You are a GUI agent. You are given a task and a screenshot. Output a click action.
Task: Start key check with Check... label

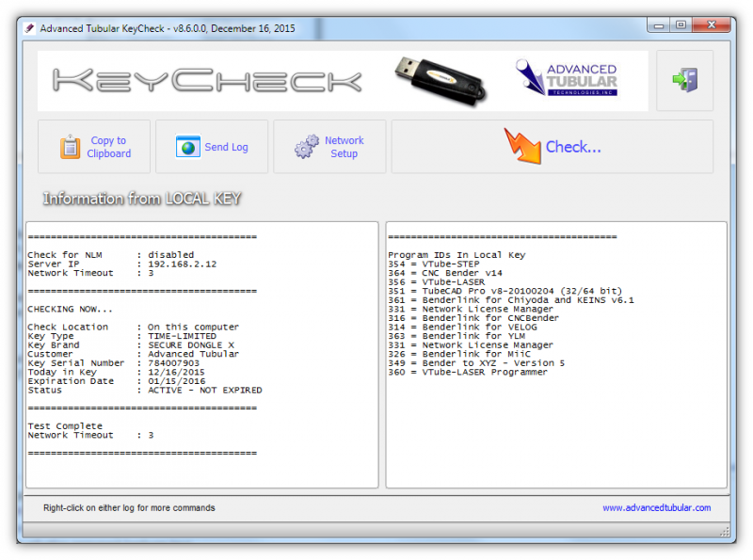tap(573, 147)
